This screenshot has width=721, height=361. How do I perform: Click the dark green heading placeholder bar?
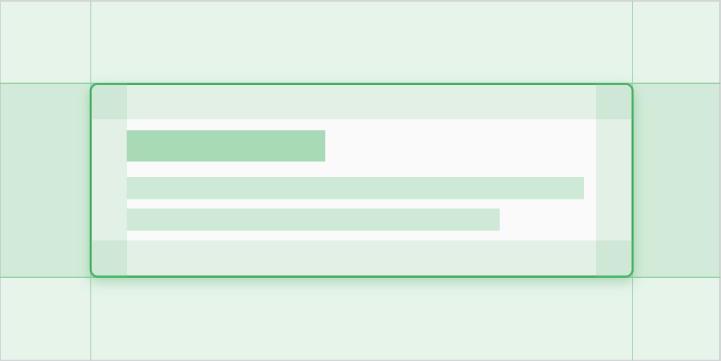(x=226, y=146)
